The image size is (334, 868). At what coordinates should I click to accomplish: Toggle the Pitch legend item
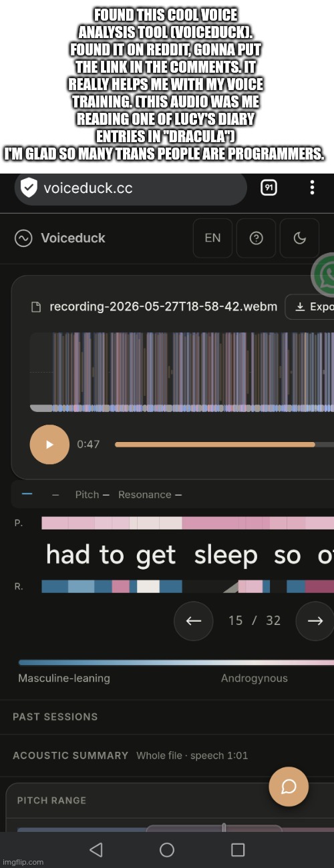click(x=92, y=495)
